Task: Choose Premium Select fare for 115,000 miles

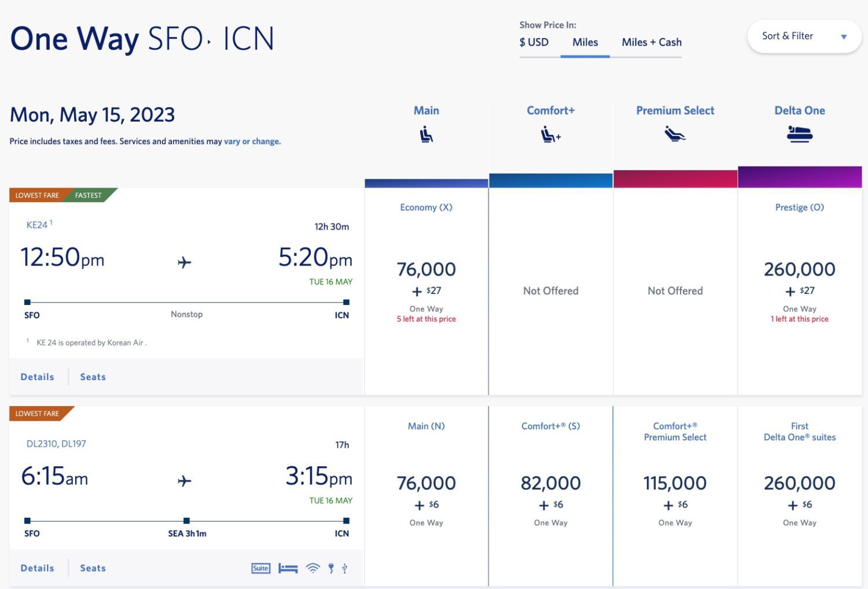Action: (x=675, y=483)
